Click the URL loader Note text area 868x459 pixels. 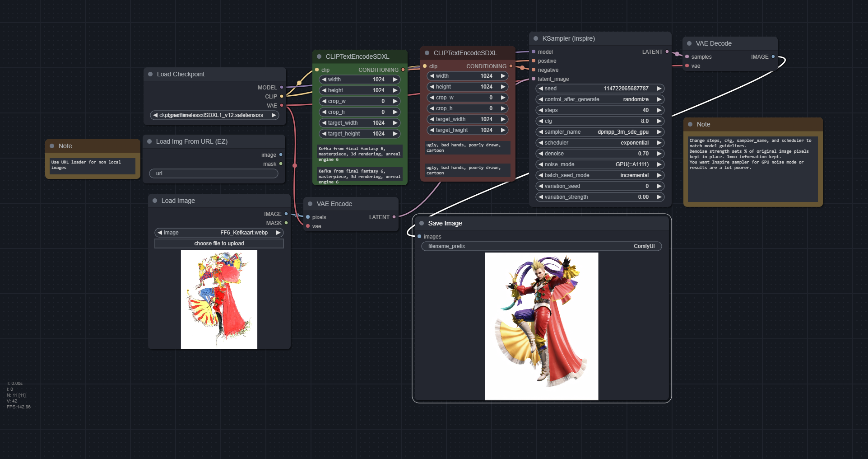click(x=93, y=166)
